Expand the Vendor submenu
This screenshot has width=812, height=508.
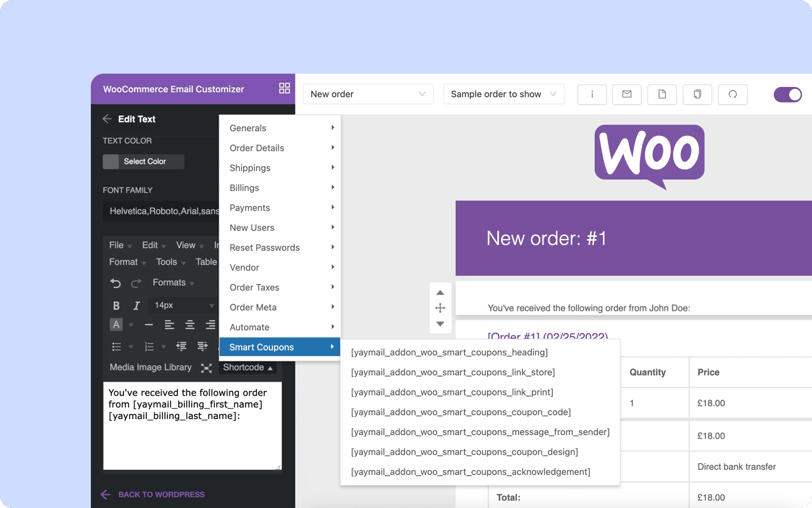click(x=280, y=267)
